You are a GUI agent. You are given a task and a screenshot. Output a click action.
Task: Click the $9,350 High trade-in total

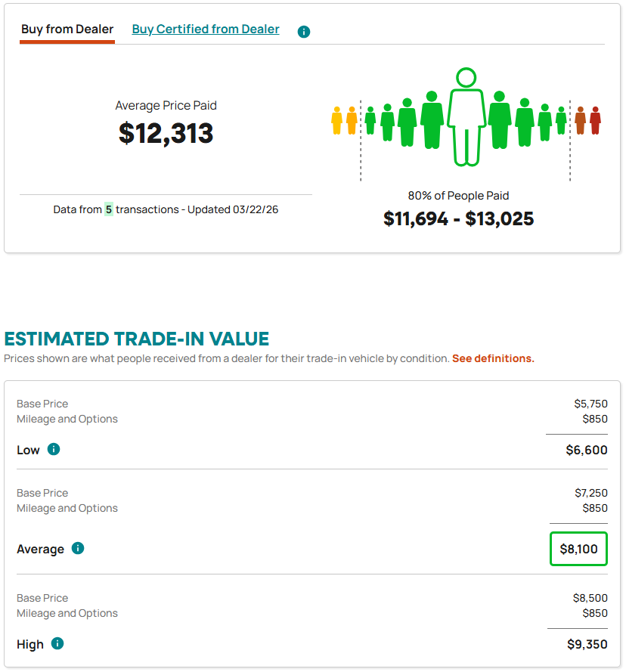pyautogui.click(x=587, y=645)
